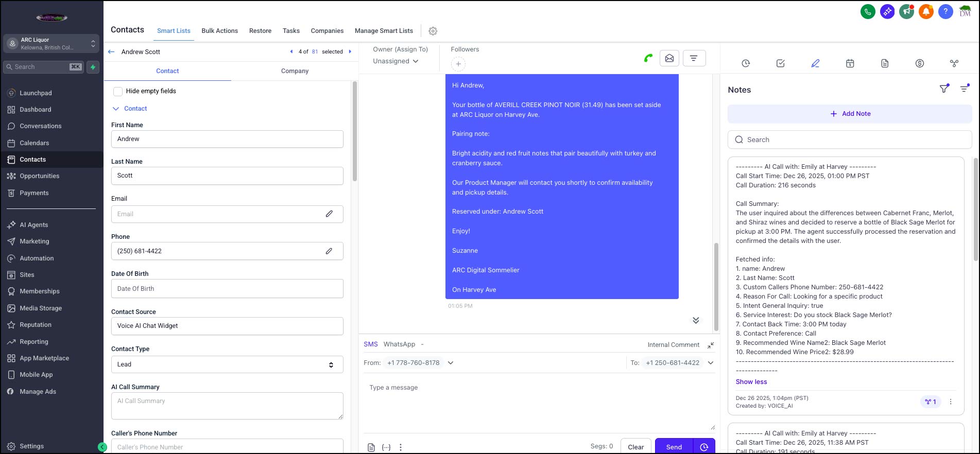980x454 pixels.
Task: Click the Type a message input field
Action: [538, 401]
